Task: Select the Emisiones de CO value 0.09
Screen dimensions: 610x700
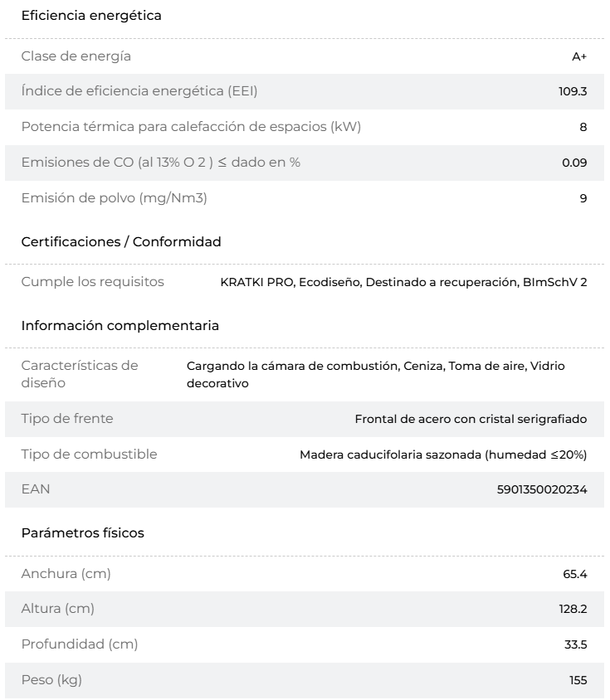Action: click(574, 163)
